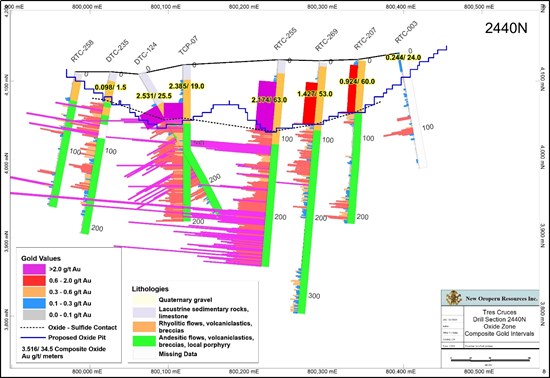550x378 pixels.
Task: Click the New Oroperu Resources logo
Action: pos(454,298)
